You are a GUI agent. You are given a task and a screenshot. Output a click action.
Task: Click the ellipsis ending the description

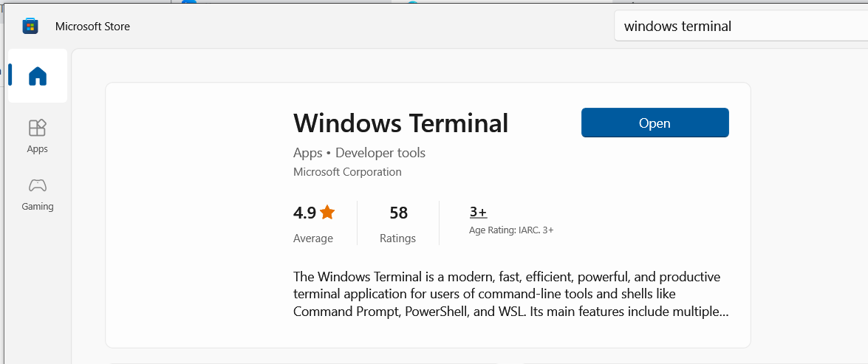[x=725, y=312]
